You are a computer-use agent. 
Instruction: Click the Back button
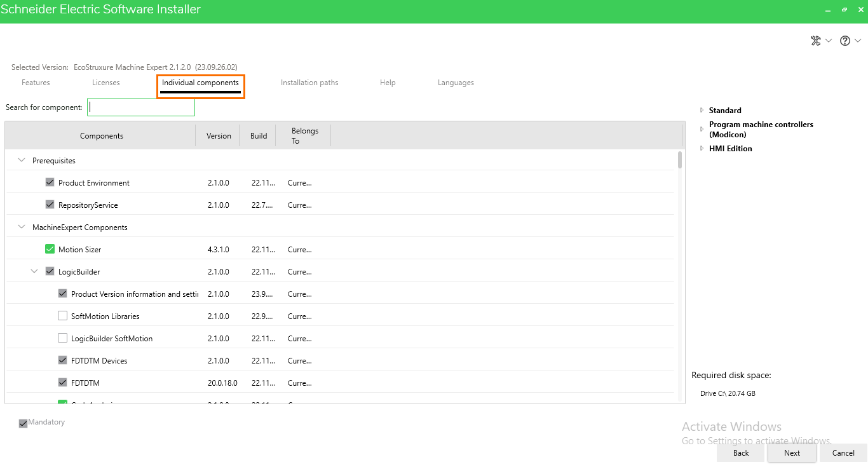(x=741, y=453)
